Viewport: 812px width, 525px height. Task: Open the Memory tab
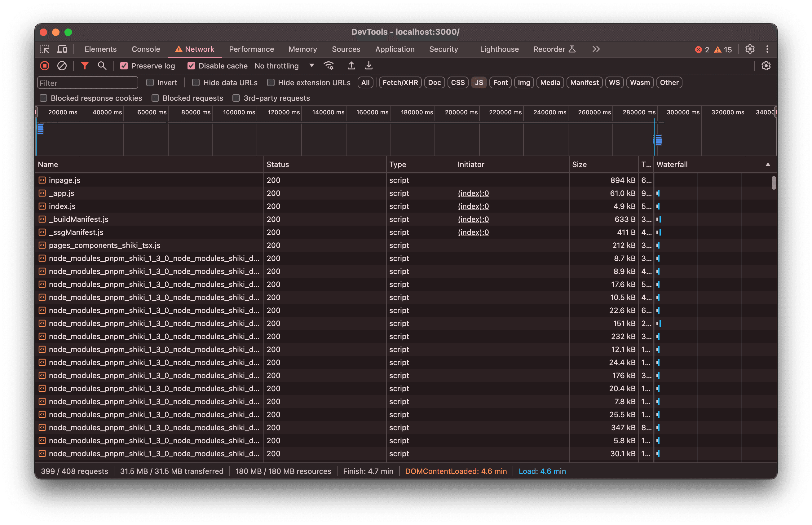tap(303, 49)
